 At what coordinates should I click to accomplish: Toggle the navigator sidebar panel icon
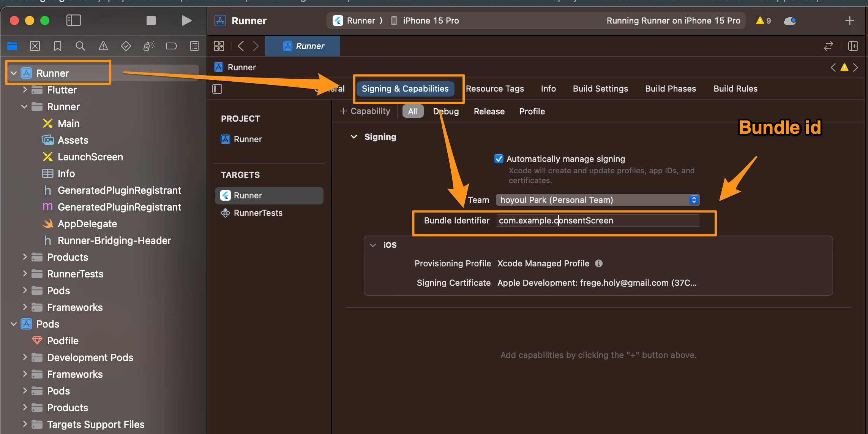click(74, 21)
